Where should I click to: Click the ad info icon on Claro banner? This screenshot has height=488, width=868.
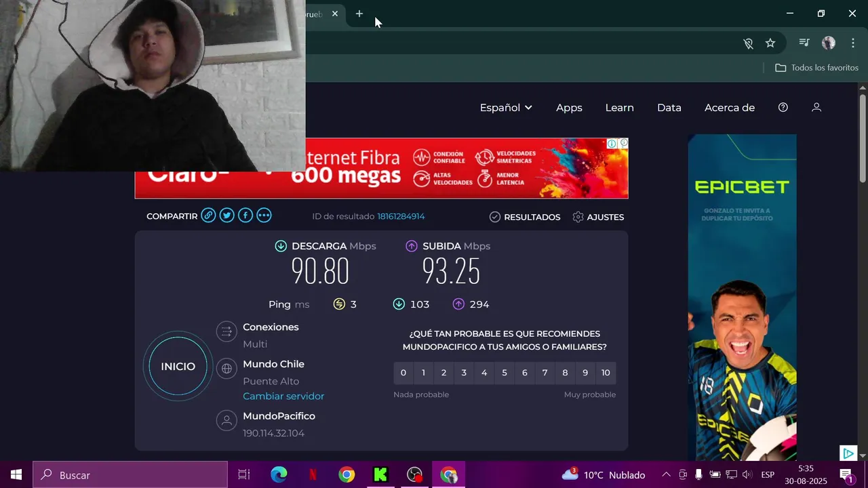point(612,144)
